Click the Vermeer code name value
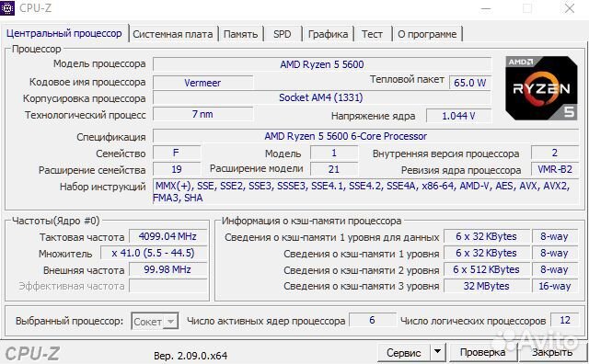The height and width of the screenshot is (364, 589). 202,83
